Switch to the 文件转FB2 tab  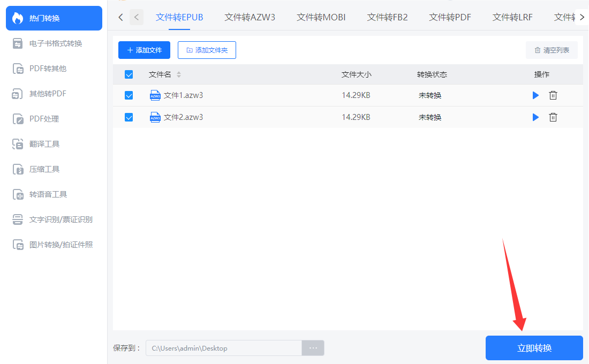click(387, 17)
